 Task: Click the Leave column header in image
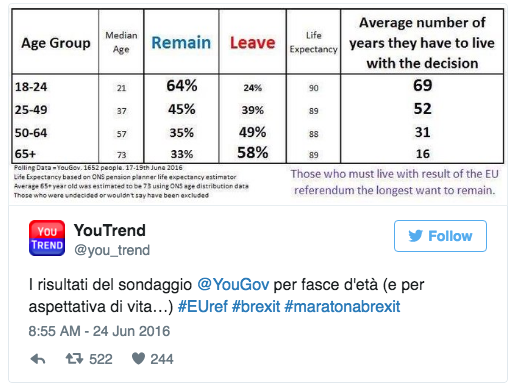253,43
